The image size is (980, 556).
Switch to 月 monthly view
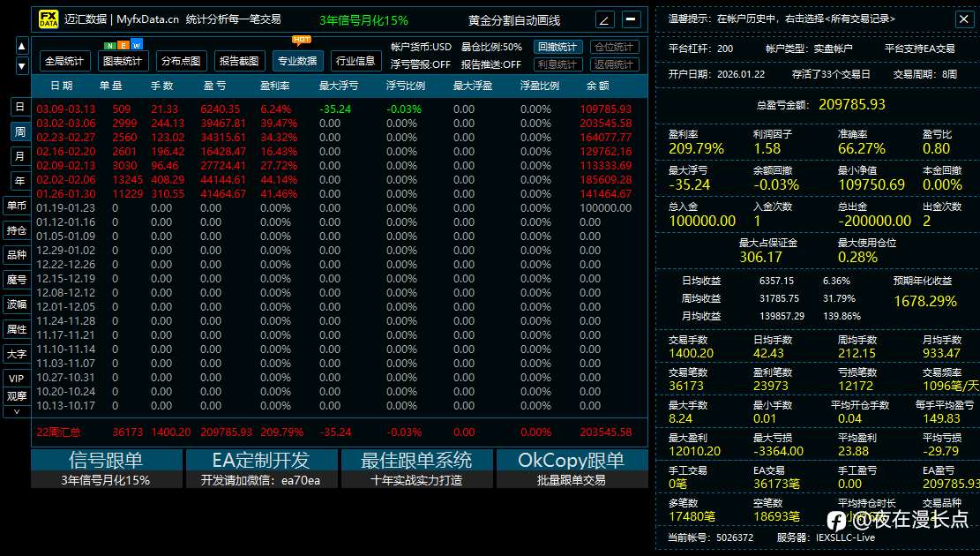20,156
